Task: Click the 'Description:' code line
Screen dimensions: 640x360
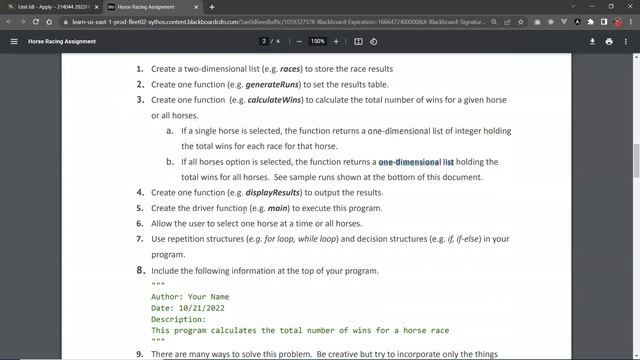Action: tap(179, 319)
